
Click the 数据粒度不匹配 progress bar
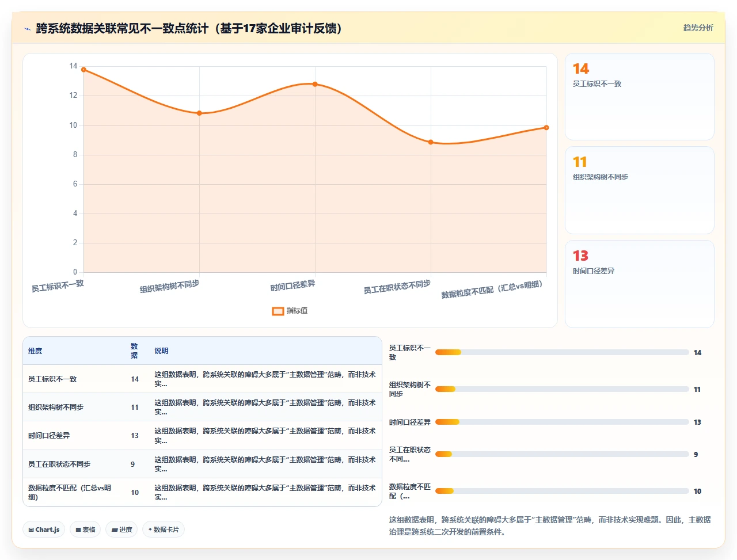[x=562, y=491]
